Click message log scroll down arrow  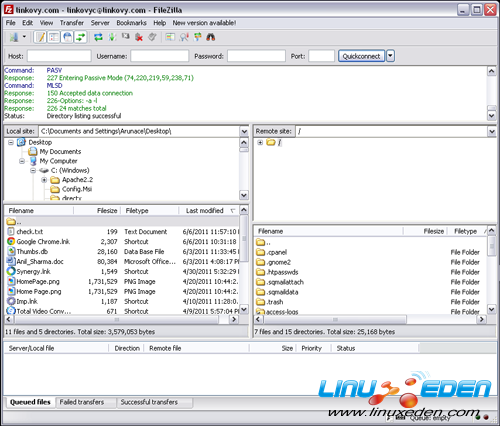492,116
